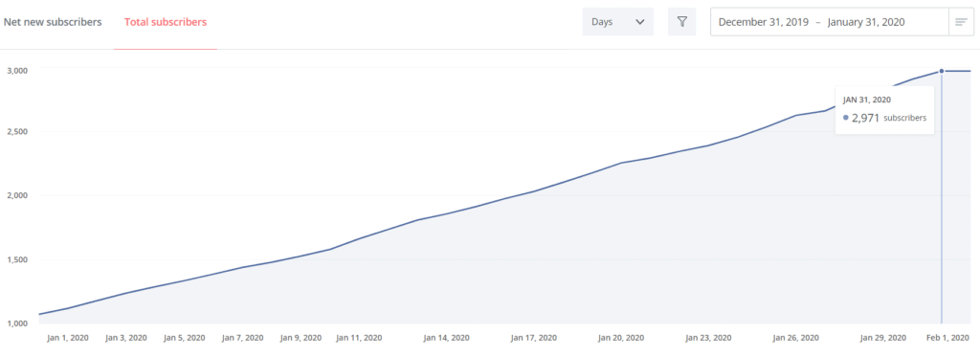This screenshot has height=357, width=980.
Task: Click the Jan 7, 2020 axis label
Action: [242, 338]
